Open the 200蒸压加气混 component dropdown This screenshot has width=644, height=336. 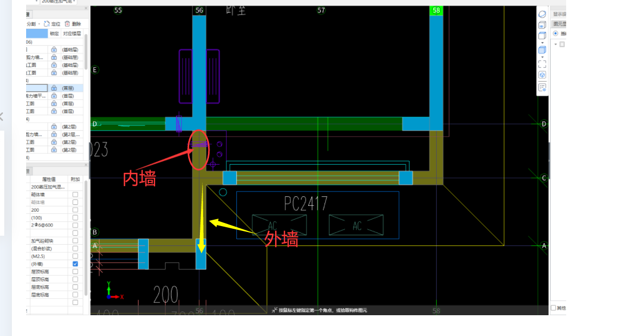pos(59,2)
